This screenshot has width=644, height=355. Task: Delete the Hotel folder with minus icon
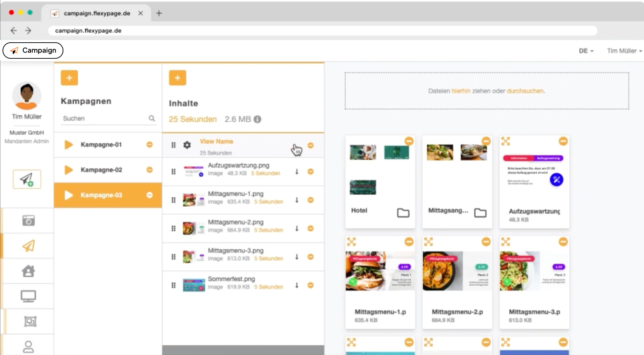409,141
